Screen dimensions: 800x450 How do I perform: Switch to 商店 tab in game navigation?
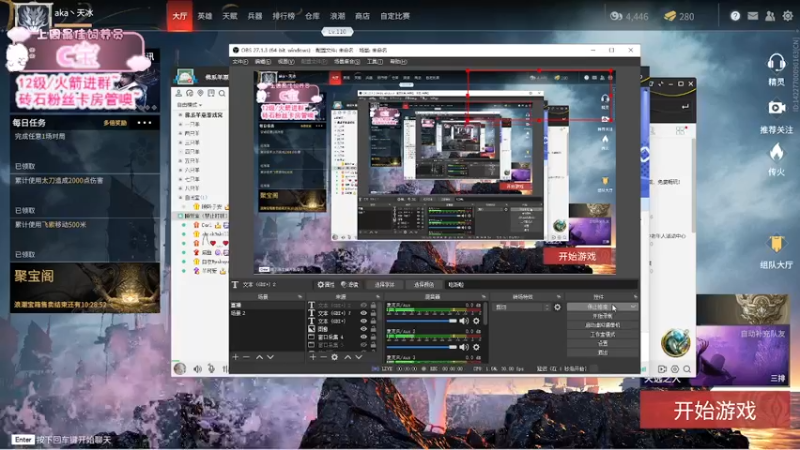(x=362, y=16)
